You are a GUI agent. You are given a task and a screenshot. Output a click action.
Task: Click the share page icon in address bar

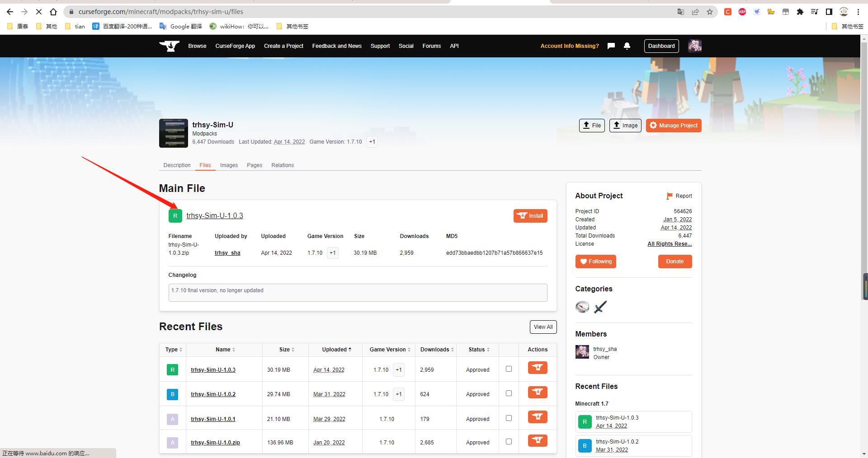pos(695,12)
